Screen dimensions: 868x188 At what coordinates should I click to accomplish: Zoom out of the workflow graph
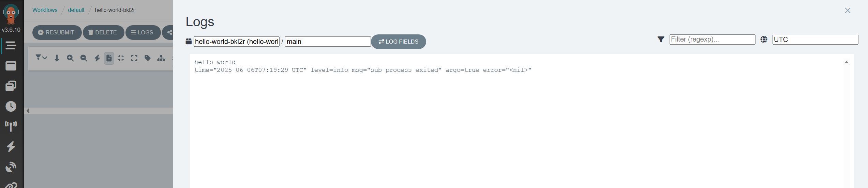pos(84,58)
